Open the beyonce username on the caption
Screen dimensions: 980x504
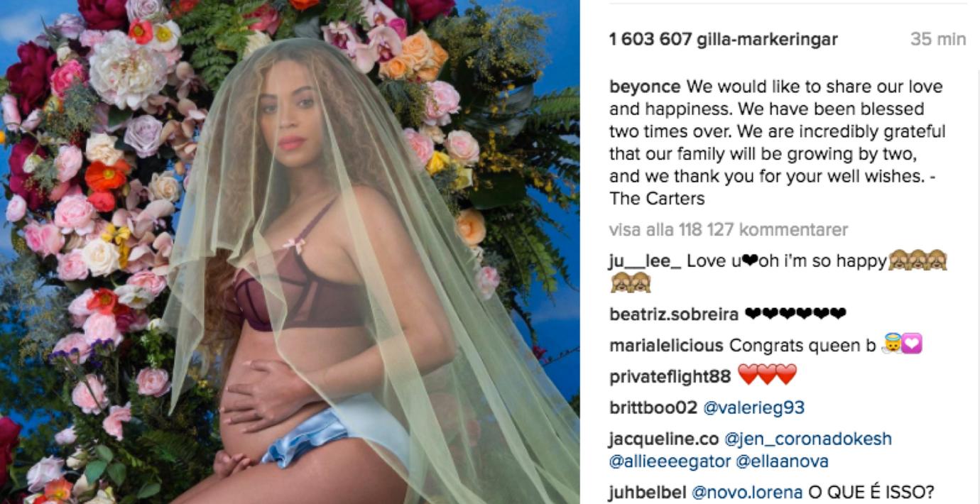[x=645, y=88]
